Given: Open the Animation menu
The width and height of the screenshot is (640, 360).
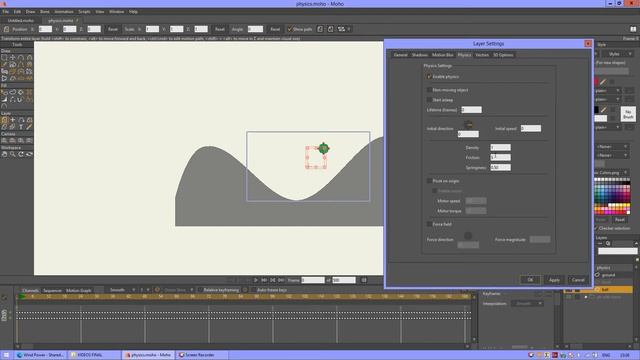Looking at the screenshot, I should click(x=64, y=12).
